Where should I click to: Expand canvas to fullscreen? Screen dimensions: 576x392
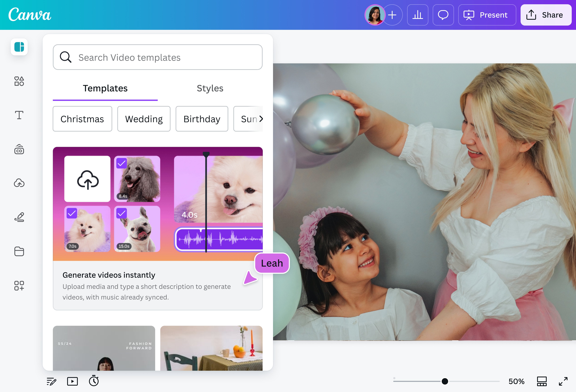pyautogui.click(x=563, y=381)
